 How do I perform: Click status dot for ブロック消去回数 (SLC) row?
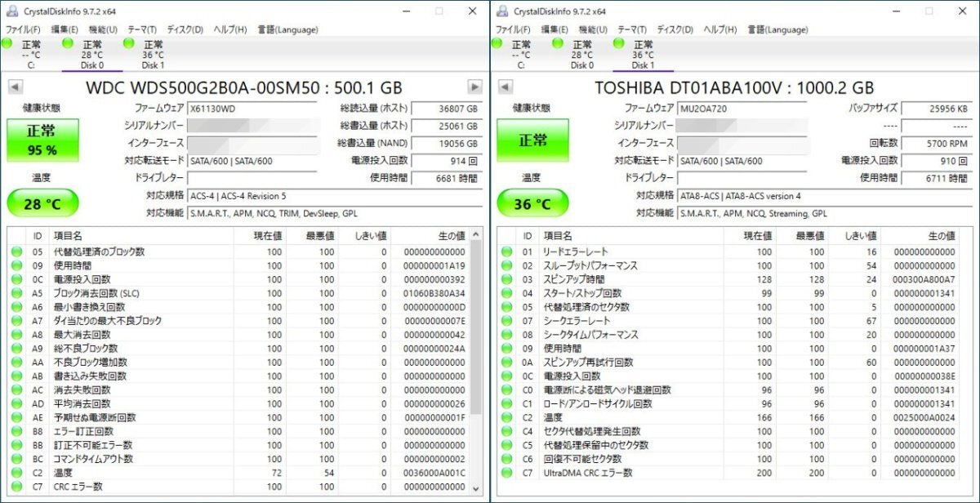16,293
